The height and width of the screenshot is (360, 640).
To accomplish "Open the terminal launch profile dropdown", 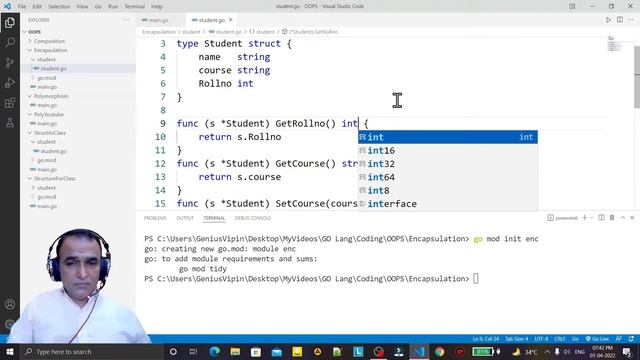I will [x=591, y=218].
